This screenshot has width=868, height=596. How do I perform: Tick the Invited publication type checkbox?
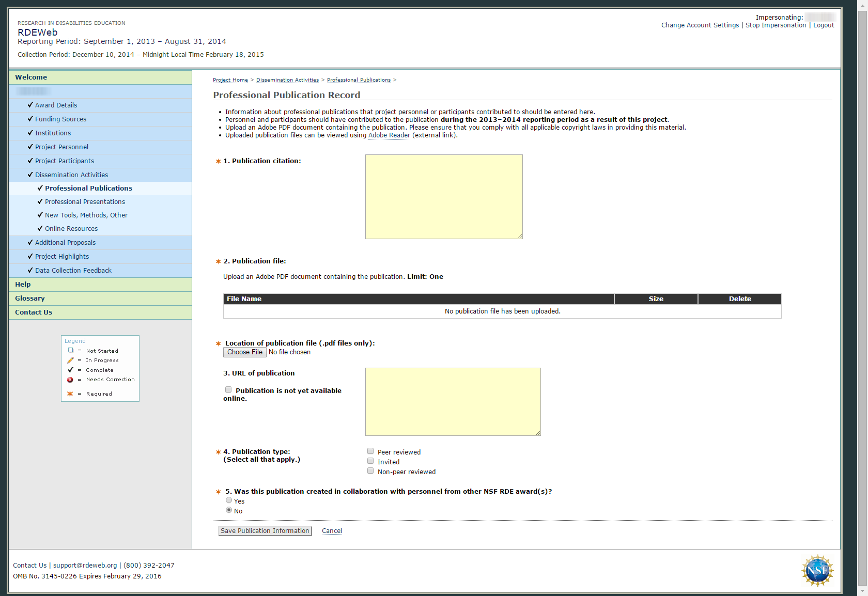[370, 461]
